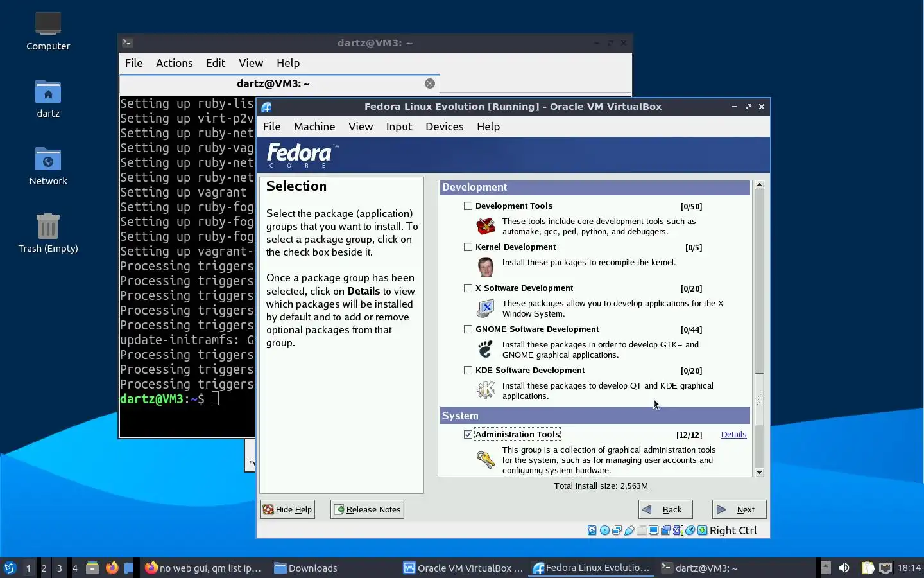Launch the Firefox quick-launch icon
Image resolution: width=924 pixels, height=578 pixels.
(112, 568)
